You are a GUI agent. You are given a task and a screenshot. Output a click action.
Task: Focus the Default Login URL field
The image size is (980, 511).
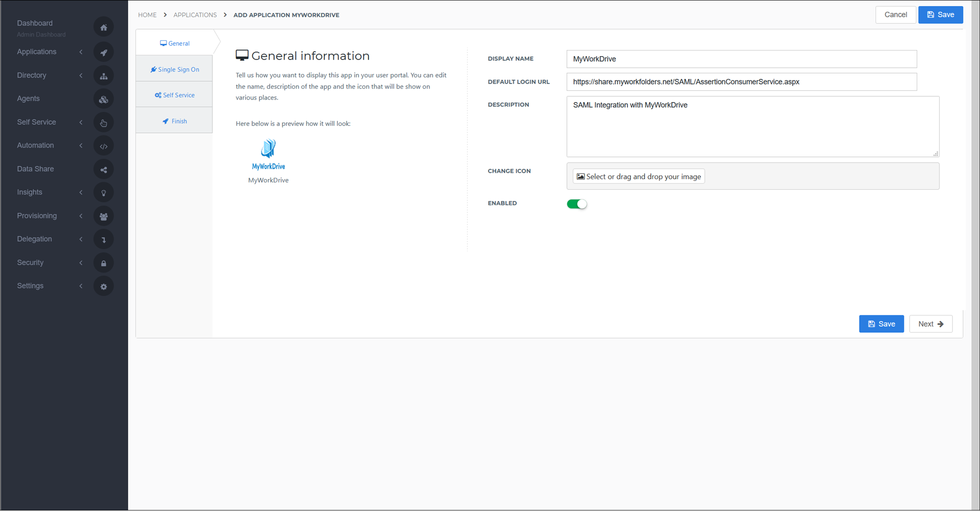coord(742,82)
